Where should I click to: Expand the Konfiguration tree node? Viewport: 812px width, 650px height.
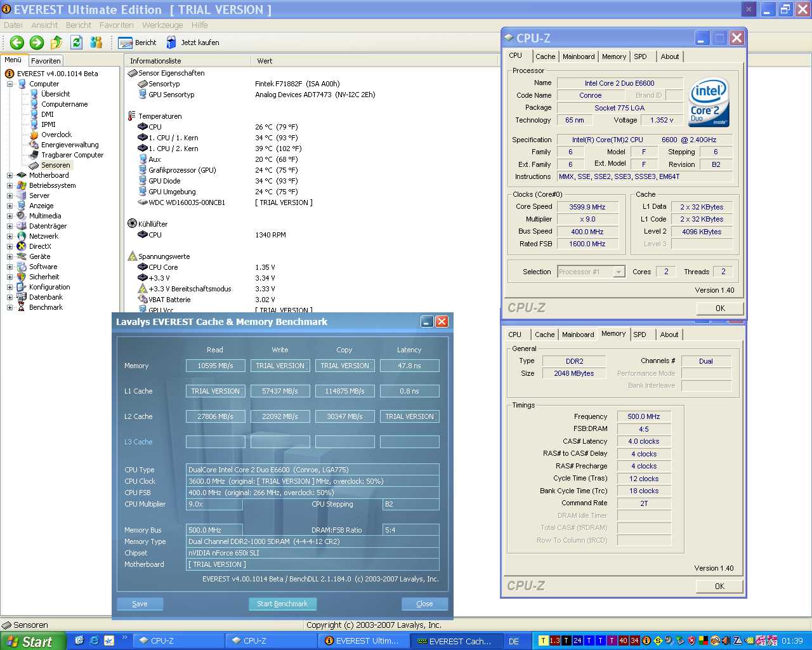pos(10,287)
